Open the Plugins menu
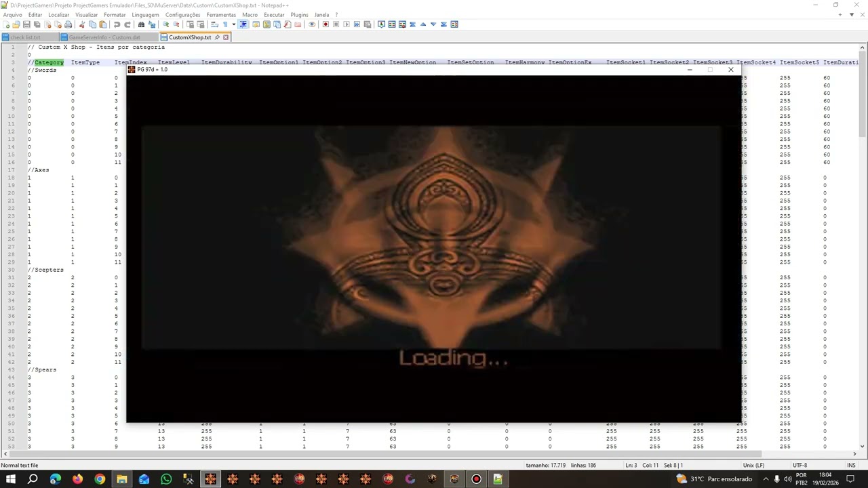This screenshot has height=488, width=868. pos(299,14)
